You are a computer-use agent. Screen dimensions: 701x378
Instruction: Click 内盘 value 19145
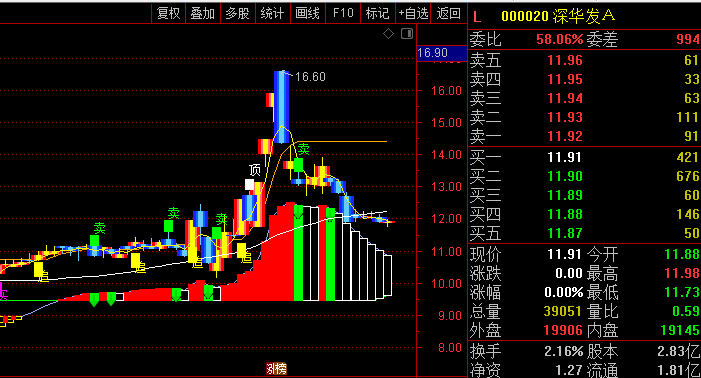pyautogui.click(x=680, y=330)
